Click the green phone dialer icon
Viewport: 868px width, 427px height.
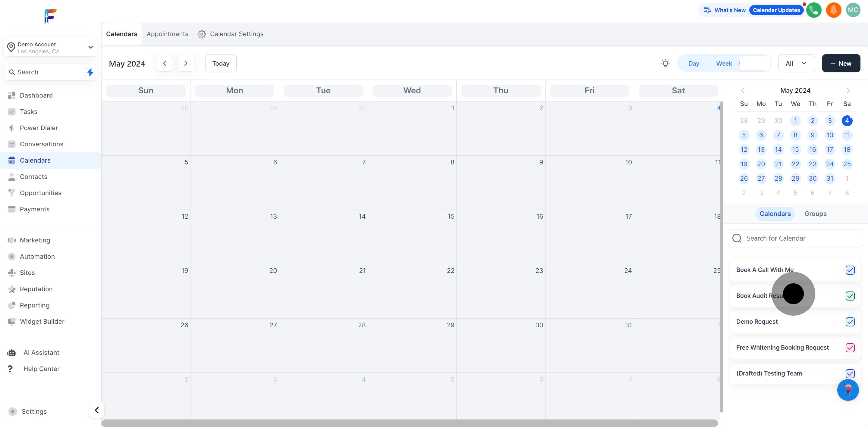pos(813,10)
